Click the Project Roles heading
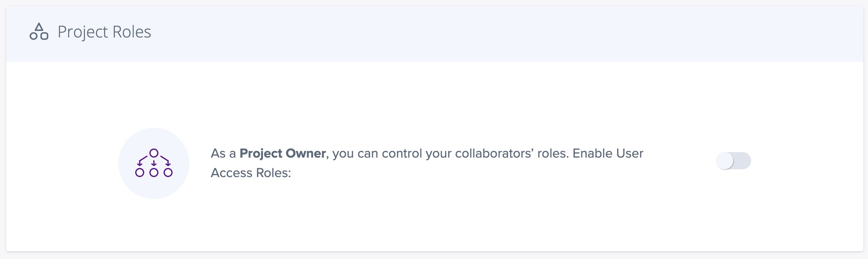 coord(104,32)
